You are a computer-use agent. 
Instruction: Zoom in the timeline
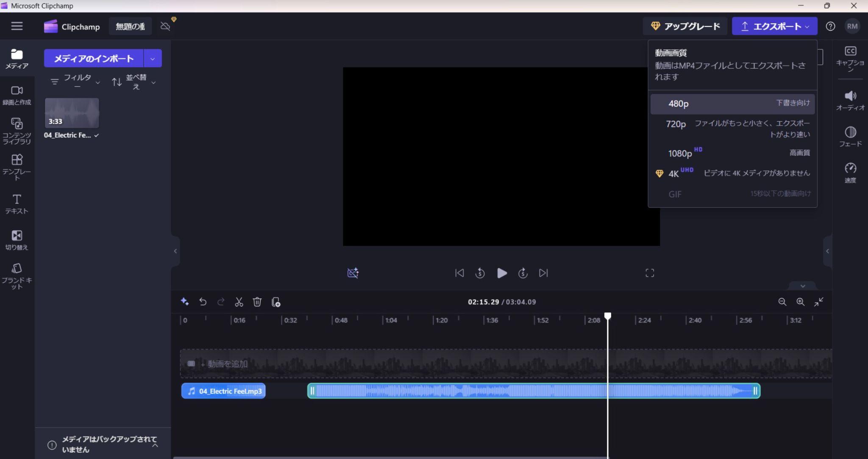pyautogui.click(x=800, y=302)
